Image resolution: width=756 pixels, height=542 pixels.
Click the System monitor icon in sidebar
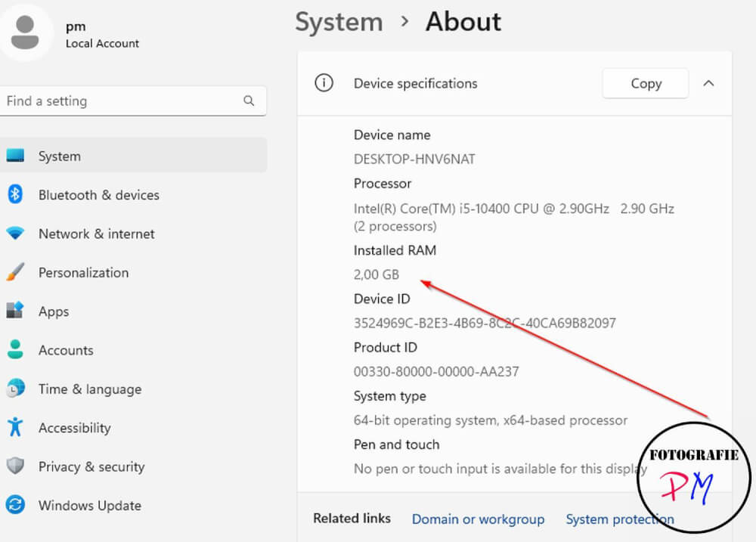pos(15,155)
